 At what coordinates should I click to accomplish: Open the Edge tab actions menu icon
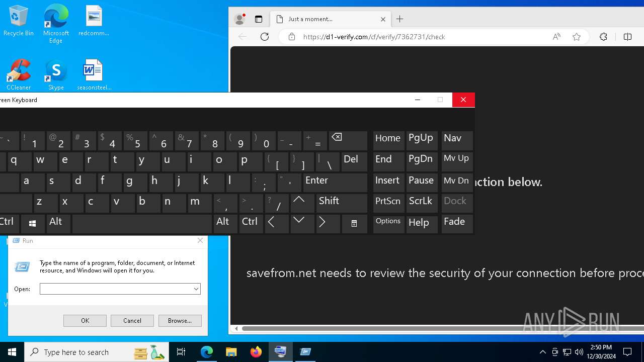click(259, 19)
